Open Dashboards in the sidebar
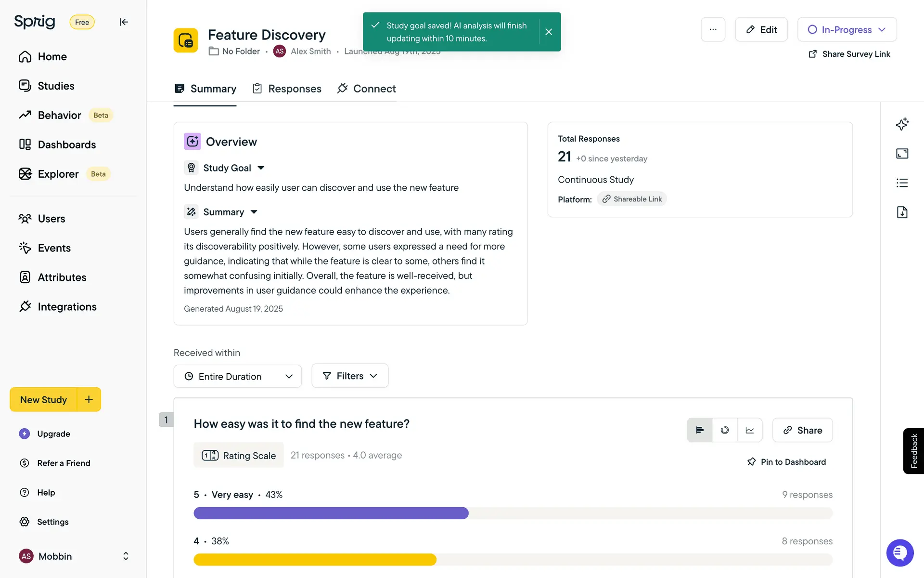This screenshot has width=924, height=578. coord(66,144)
